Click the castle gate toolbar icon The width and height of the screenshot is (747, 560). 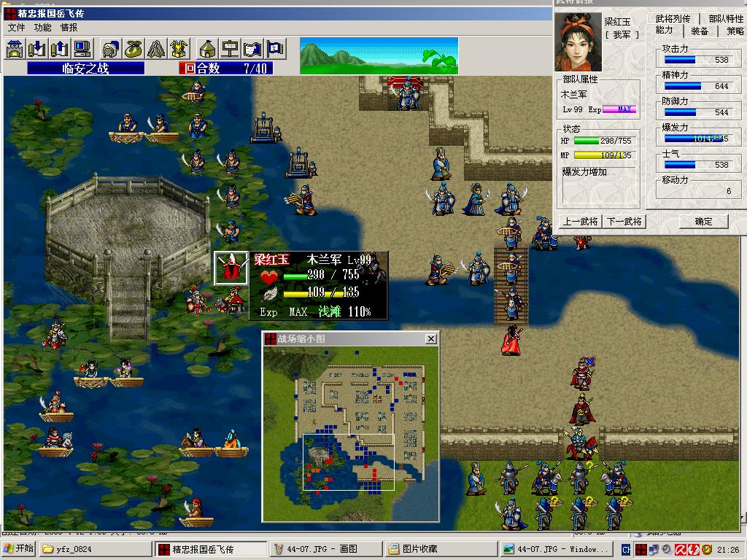coord(15,49)
